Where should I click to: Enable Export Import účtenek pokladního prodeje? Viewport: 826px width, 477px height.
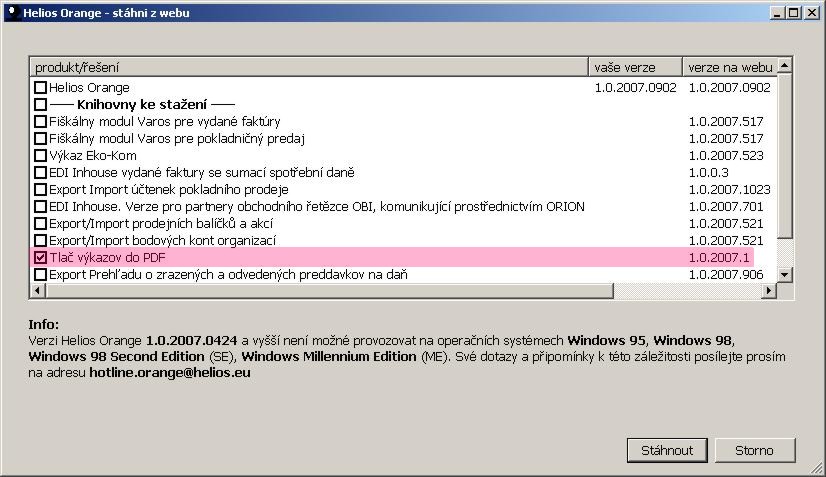(x=40, y=189)
